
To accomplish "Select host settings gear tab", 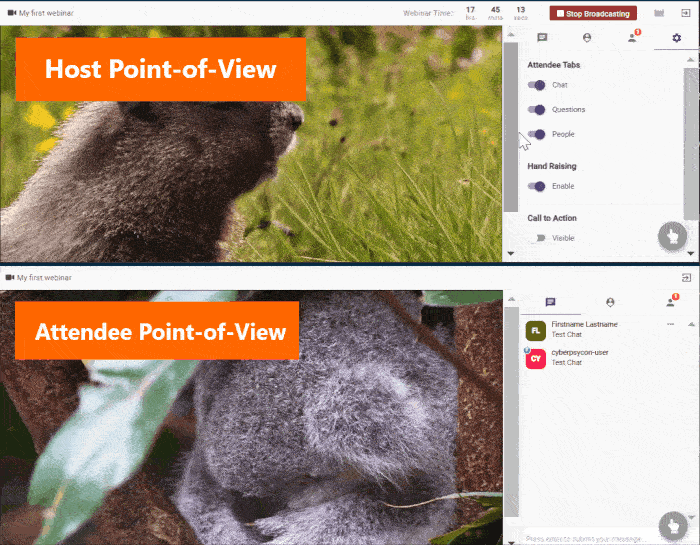I will [x=677, y=38].
